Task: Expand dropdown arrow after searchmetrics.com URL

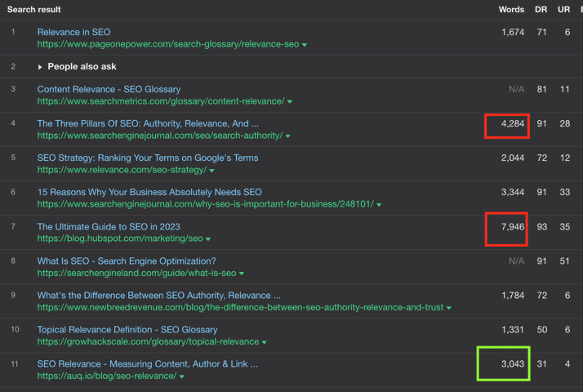Action: (x=290, y=101)
